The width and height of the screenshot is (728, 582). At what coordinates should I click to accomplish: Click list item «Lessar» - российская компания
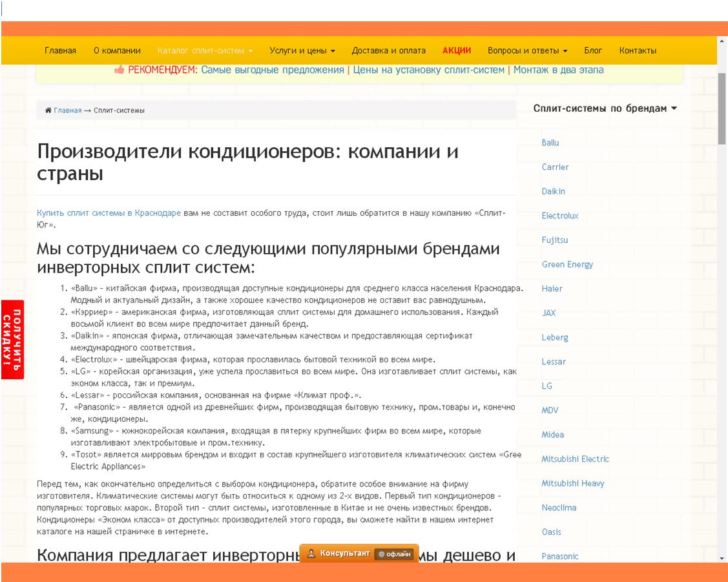pyautogui.click(x=216, y=395)
